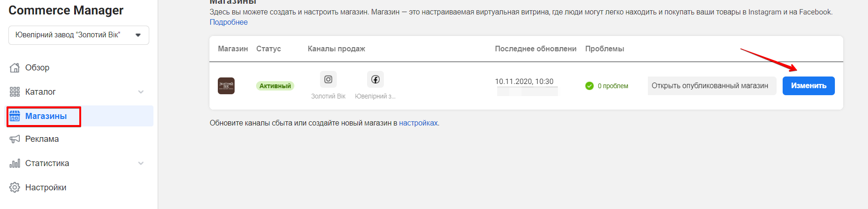The width and height of the screenshot is (868, 209).
Task: Click the green checkmark problems icon
Action: [x=590, y=86]
